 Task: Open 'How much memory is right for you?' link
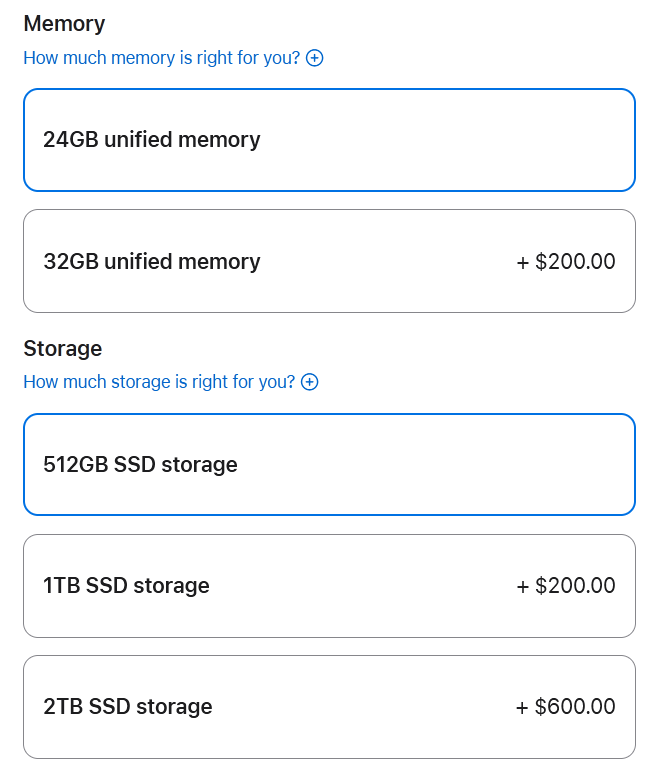[x=162, y=58]
